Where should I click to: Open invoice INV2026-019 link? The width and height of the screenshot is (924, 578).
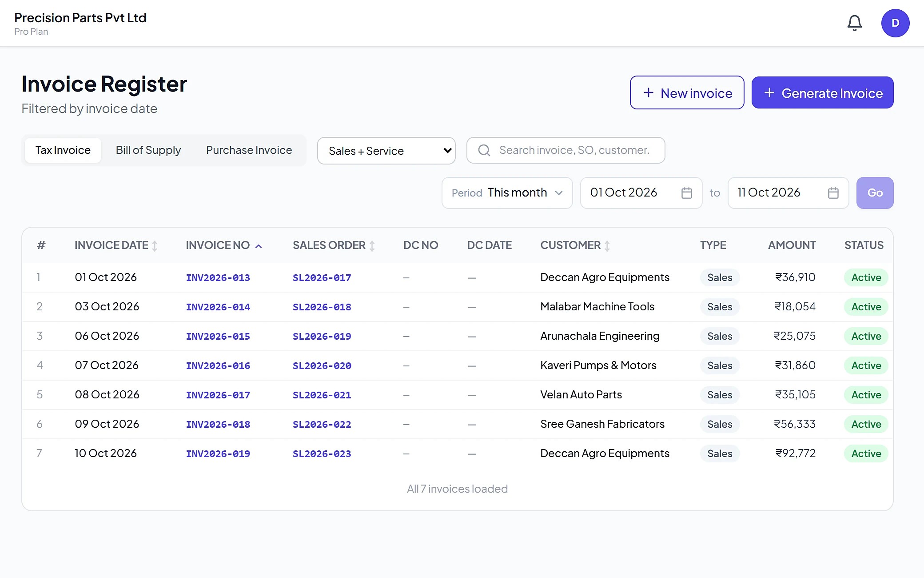pyautogui.click(x=218, y=454)
